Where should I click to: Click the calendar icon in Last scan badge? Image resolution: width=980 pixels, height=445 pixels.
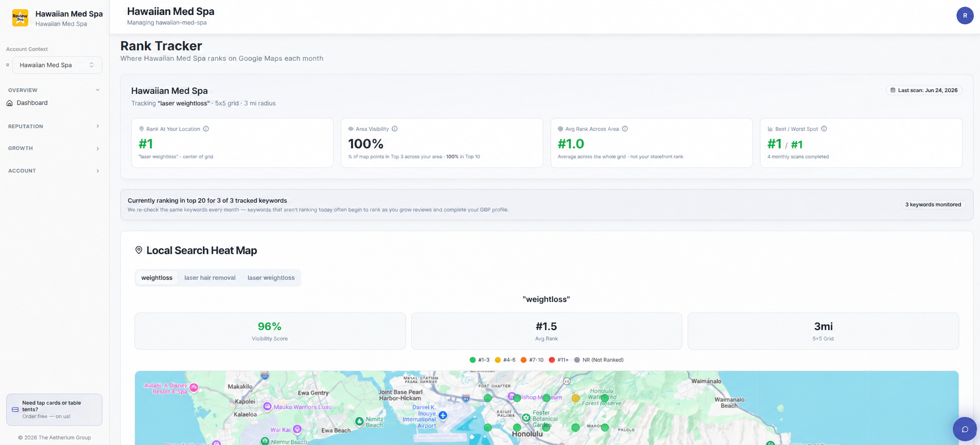(893, 90)
